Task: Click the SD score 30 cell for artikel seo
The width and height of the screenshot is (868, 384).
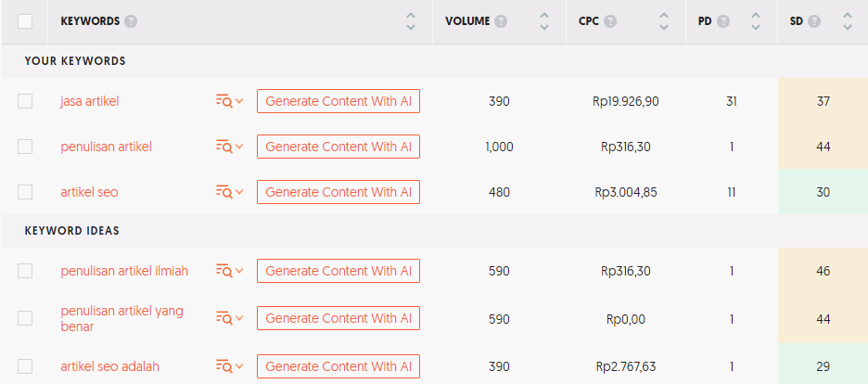Action: coord(823,192)
